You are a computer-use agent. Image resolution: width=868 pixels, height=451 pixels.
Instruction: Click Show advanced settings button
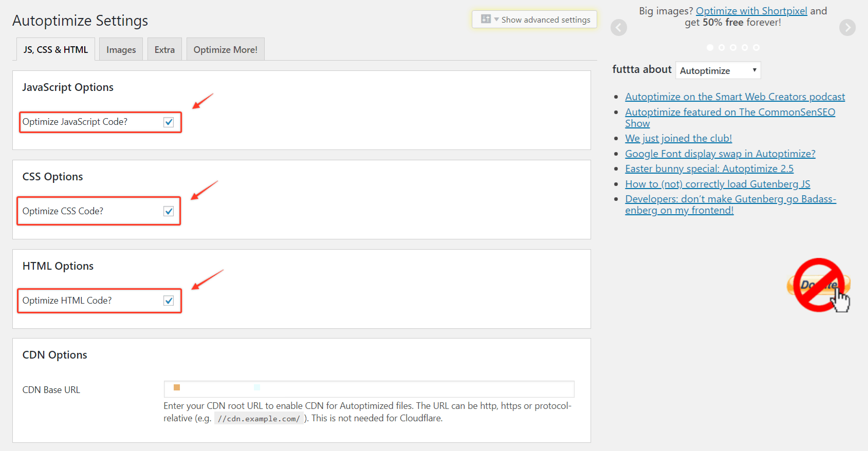click(x=534, y=20)
